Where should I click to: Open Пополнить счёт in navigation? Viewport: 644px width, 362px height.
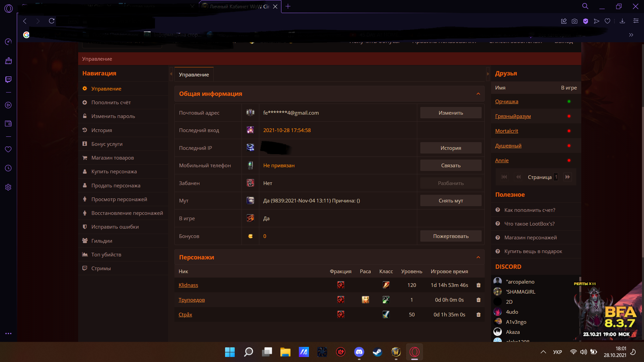[111, 103]
